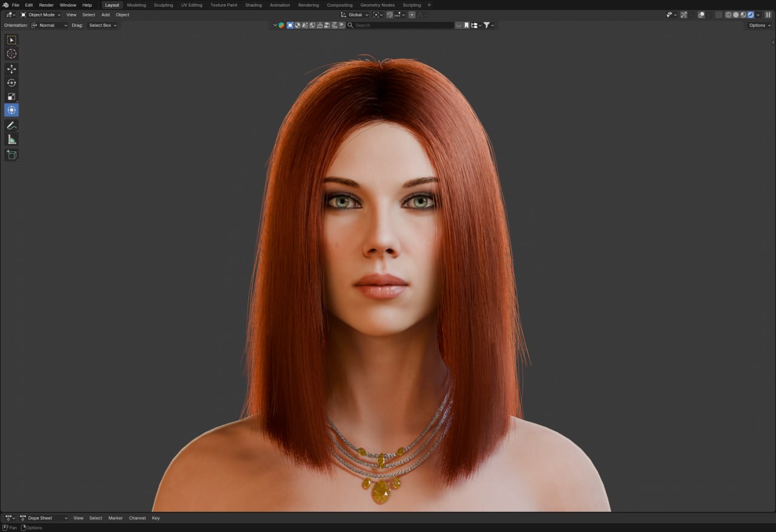Image resolution: width=776 pixels, height=532 pixels.
Task: Enable Material Preview shading mode
Action: coord(743,15)
